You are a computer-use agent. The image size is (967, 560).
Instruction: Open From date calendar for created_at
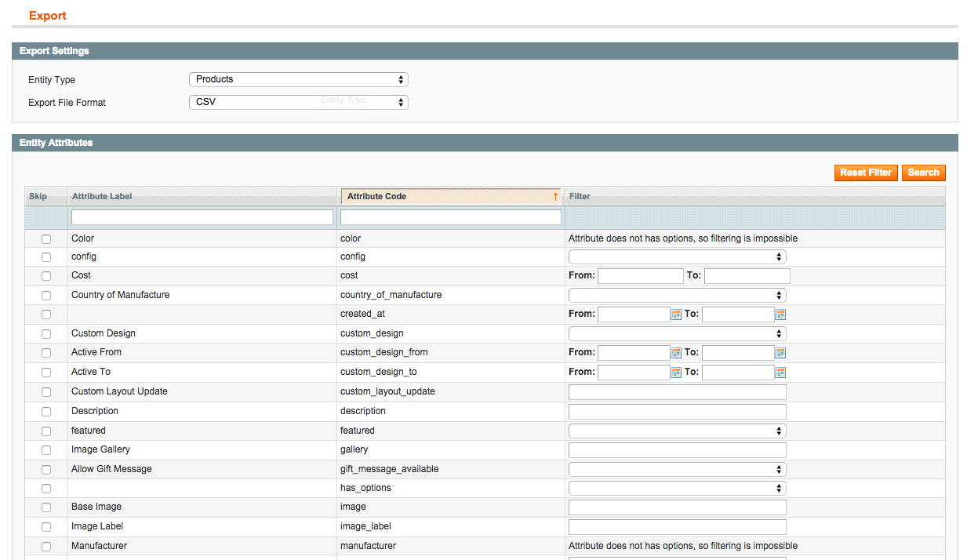coord(676,315)
